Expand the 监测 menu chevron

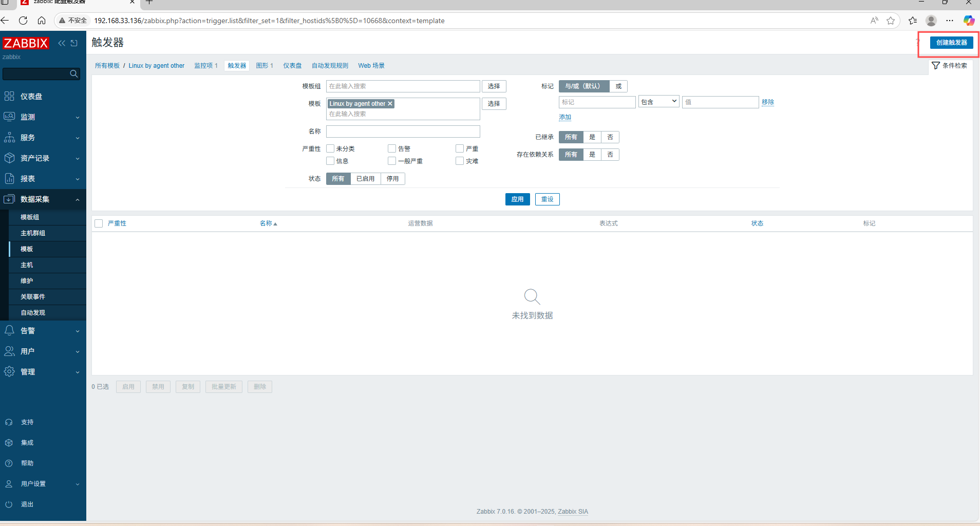click(78, 118)
